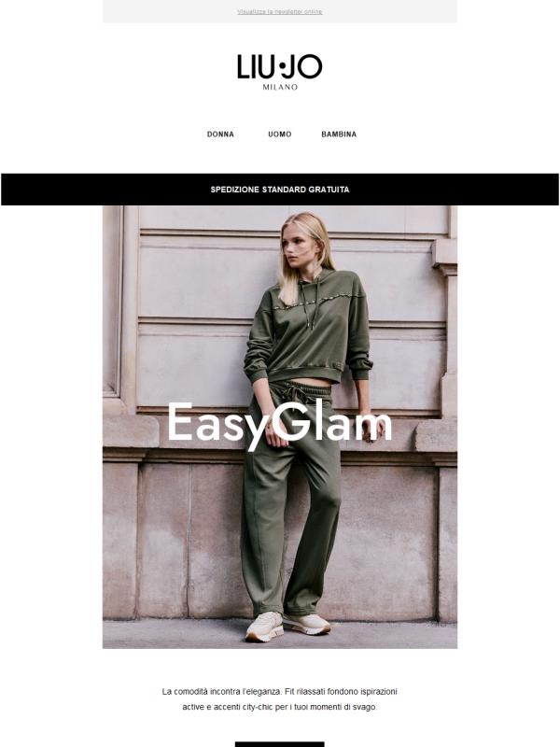Image resolution: width=560 pixels, height=747 pixels.
Task: Click the black button below the description
Action: click(x=279, y=744)
